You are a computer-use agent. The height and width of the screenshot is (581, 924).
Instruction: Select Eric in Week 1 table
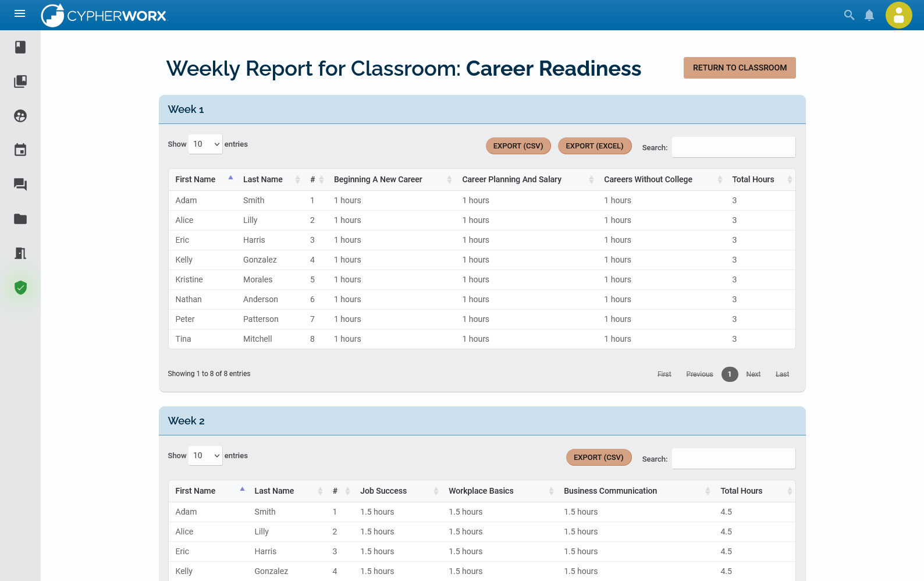[182, 240]
